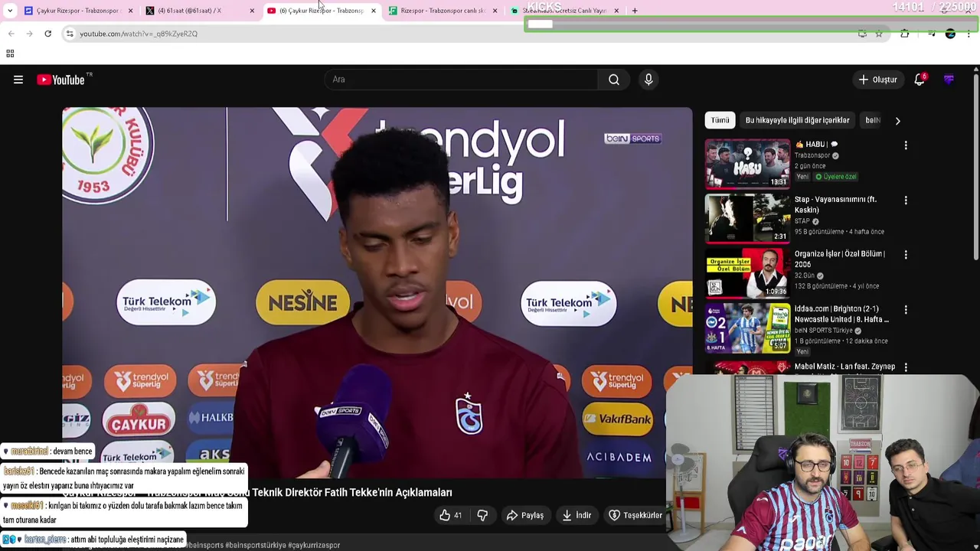This screenshot has height=551, width=980.
Task: Open YouTube notifications bell
Action: [920, 80]
